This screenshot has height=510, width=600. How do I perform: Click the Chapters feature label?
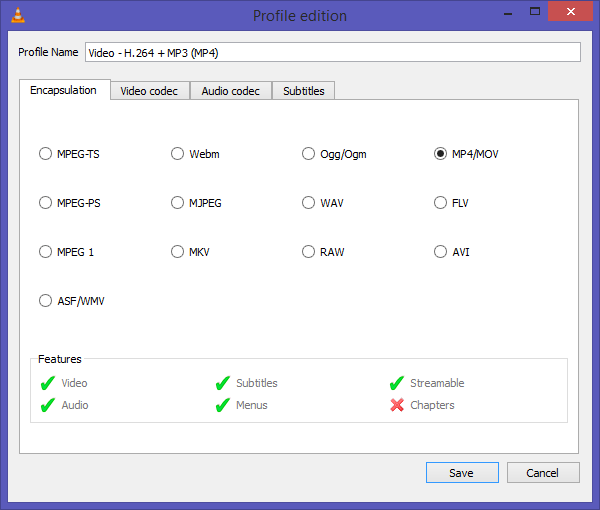pyautogui.click(x=432, y=405)
